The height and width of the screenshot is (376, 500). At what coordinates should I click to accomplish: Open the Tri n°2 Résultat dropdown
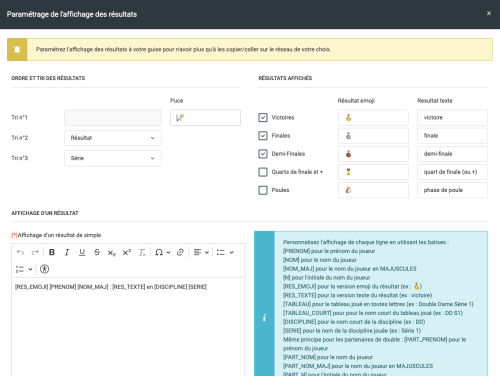113,138
